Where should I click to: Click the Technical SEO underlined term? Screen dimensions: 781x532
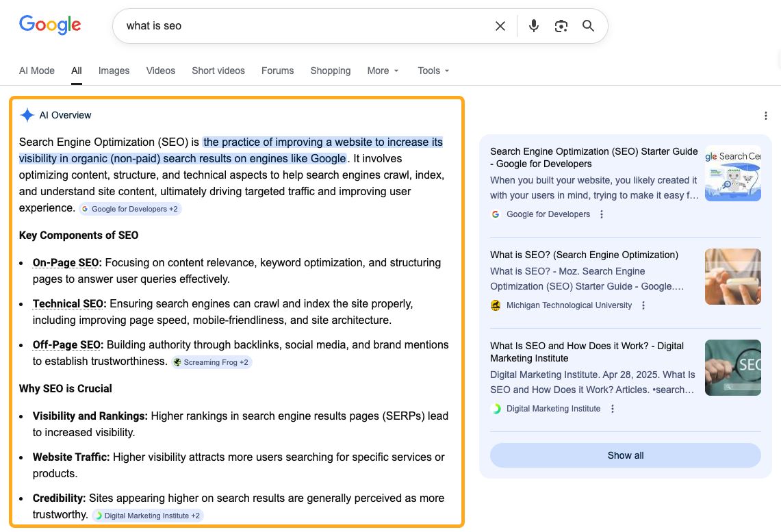[69, 304]
